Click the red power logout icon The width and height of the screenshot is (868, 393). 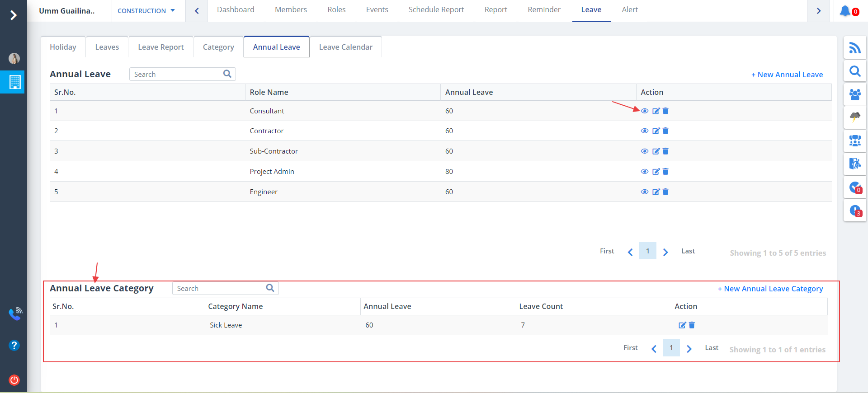pos(14,380)
